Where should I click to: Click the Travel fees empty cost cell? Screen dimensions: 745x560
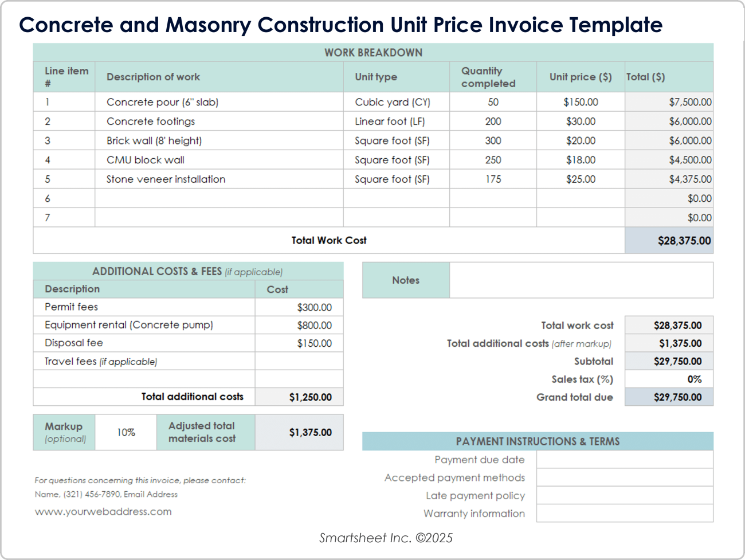[299, 361]
